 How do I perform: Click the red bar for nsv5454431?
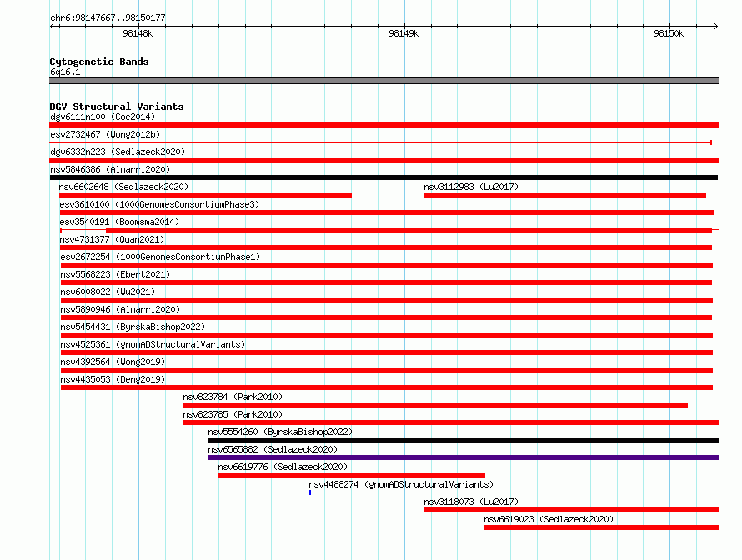click(387, 335)
